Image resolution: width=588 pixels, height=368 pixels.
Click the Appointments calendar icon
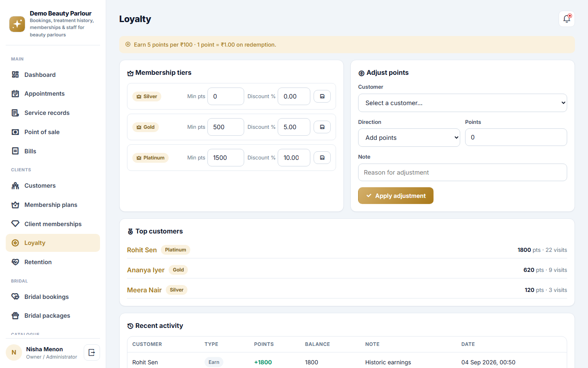point(16,94)
